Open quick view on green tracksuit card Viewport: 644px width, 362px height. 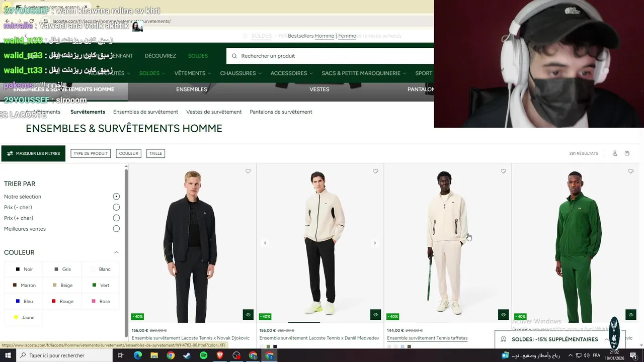[x=631, y=315]
